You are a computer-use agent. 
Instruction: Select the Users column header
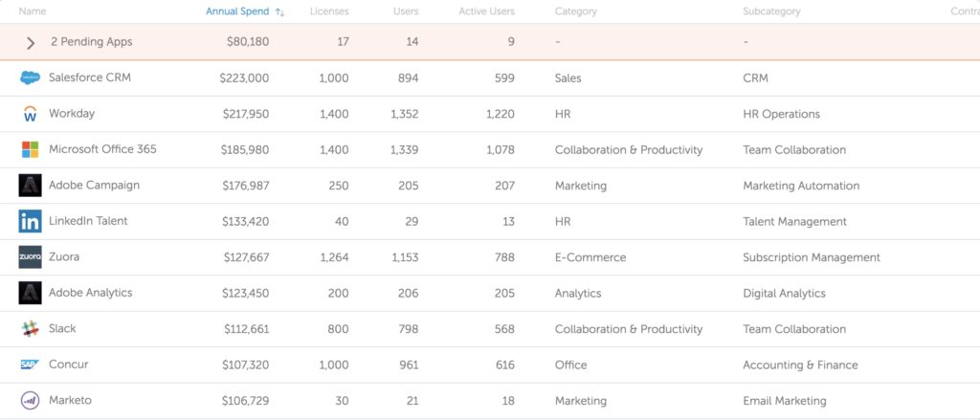406,11
